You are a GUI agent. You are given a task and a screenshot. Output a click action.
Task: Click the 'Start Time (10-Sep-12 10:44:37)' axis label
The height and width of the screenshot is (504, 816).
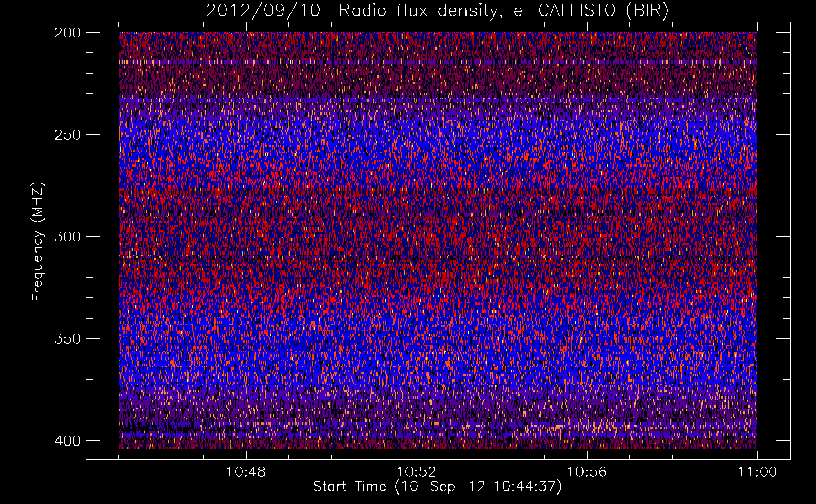pyautogui.click(x=437, y=487)
